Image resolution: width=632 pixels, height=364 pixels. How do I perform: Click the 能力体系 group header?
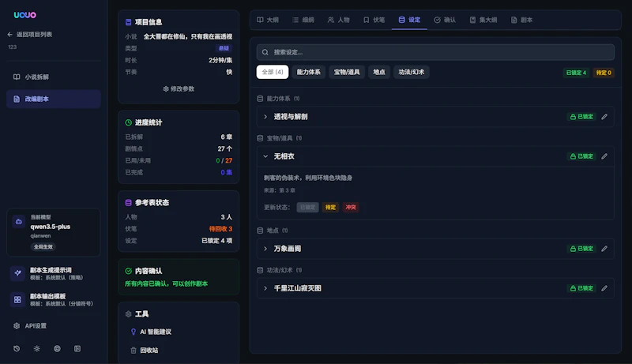coord(279,99)
